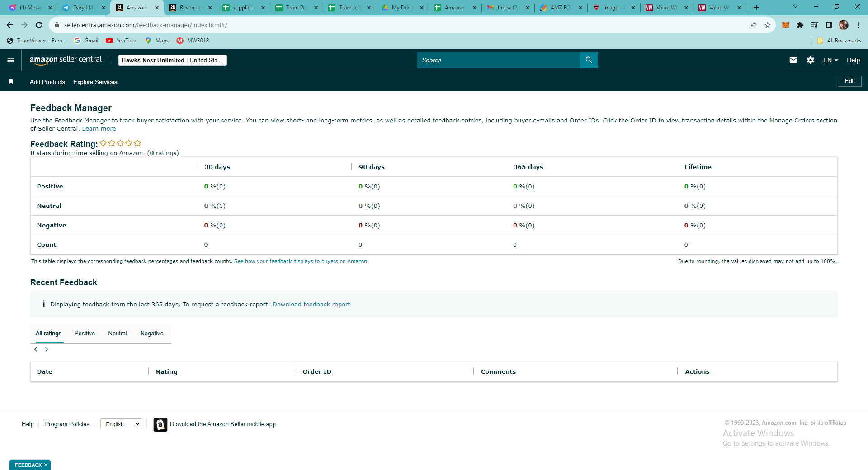Click the Amazon Seller mobile app icon
Screen dimensions: 868x470
click(x=160, y=424)
